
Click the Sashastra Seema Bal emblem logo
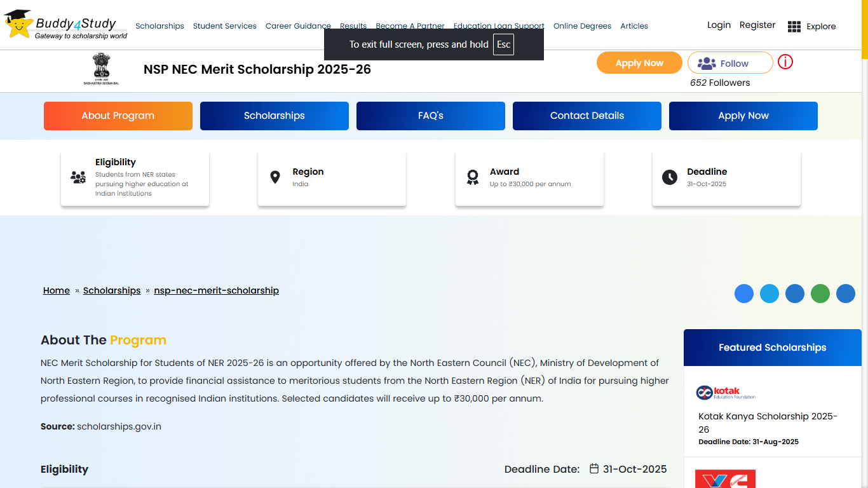tap(101, 69)
